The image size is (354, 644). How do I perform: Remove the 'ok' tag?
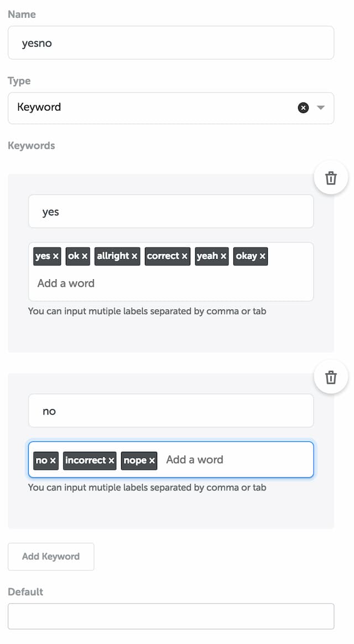pos(85,256)
